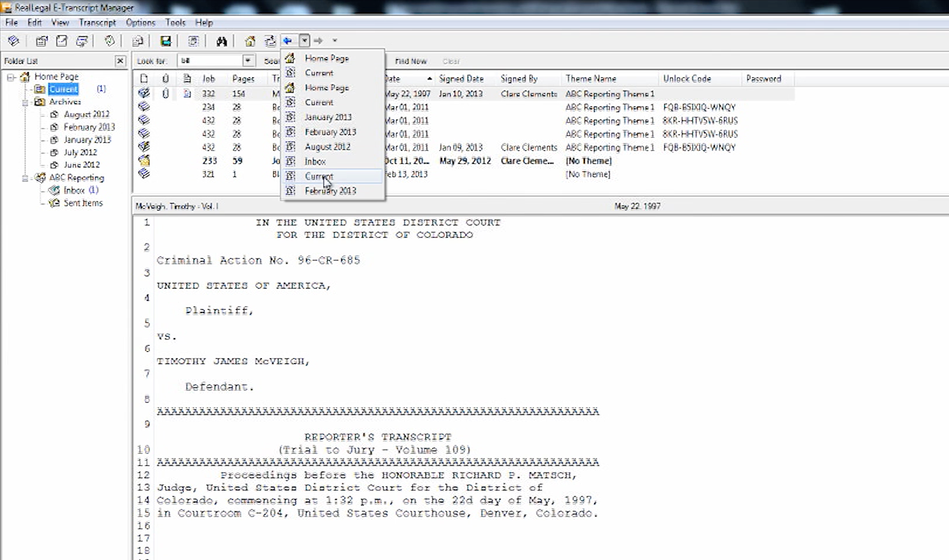Select January 2013 from history dropdown list
The image size is (949, 560).
click(328, 118)
